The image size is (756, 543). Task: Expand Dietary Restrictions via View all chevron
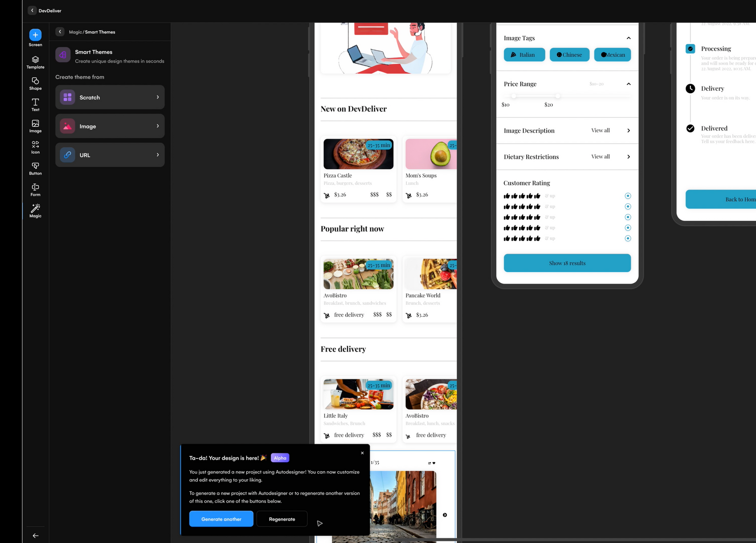(628, 156)
